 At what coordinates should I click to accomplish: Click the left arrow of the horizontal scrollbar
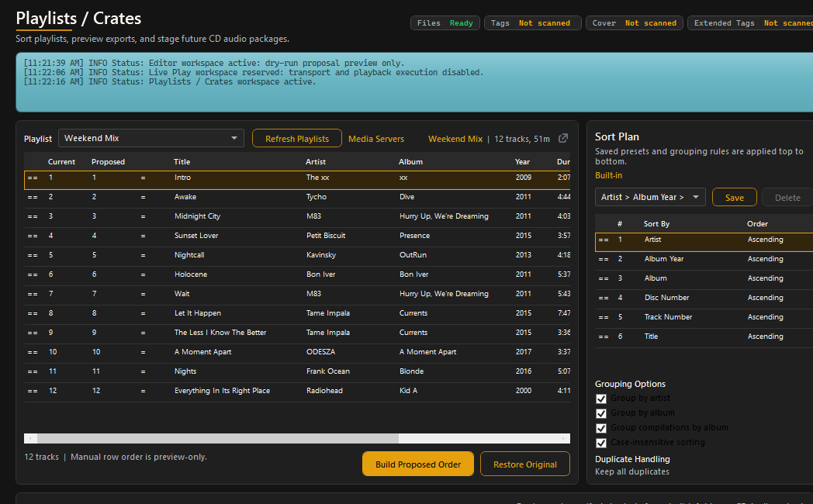30,438
